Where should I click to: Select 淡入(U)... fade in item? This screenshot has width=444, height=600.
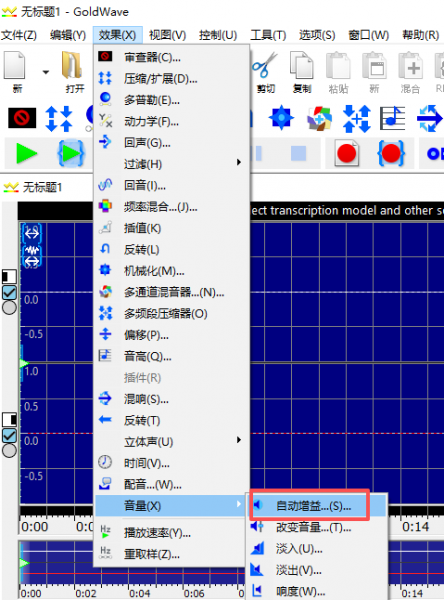[x=318, y=549]
